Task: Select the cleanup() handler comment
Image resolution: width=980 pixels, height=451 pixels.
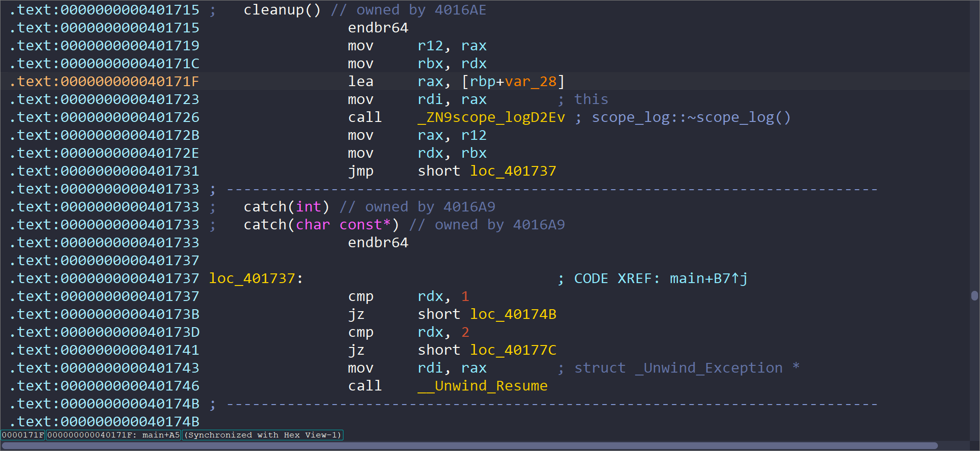Action: [x=365, y=10]
